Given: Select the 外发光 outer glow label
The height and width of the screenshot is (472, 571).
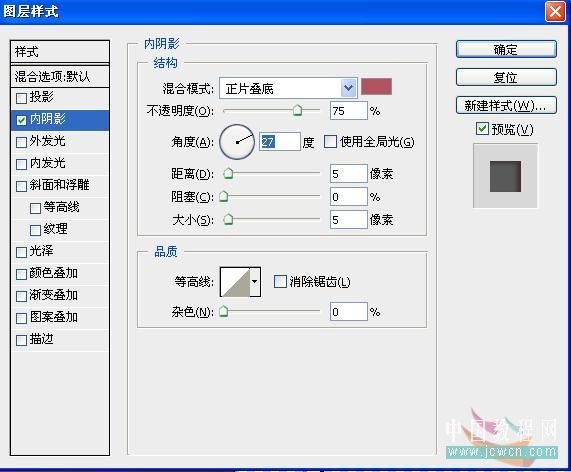Looking at the screenshot, I should 48,141.
